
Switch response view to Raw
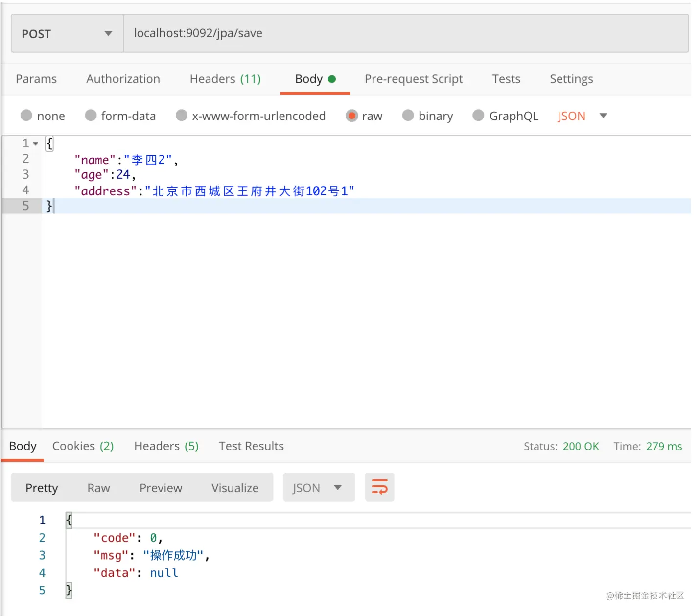click(x=98, y=488)
